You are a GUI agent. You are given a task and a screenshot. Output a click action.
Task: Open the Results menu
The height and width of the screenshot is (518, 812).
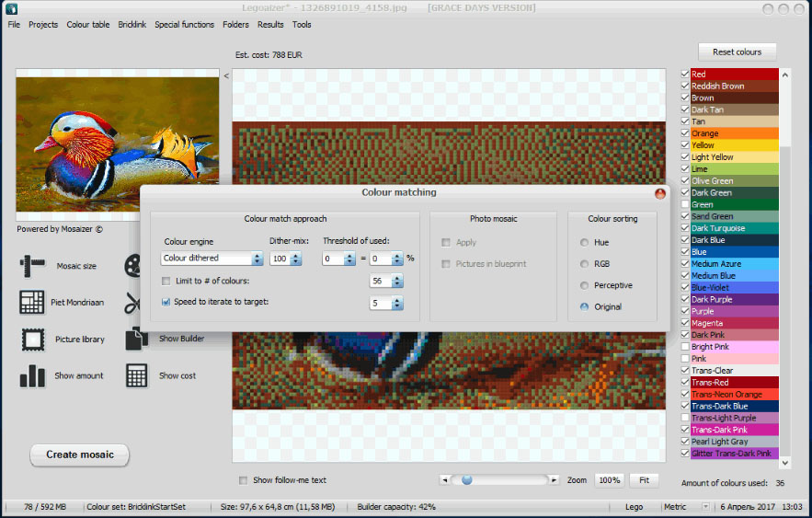pyautogui.click(x=270, y=24)
